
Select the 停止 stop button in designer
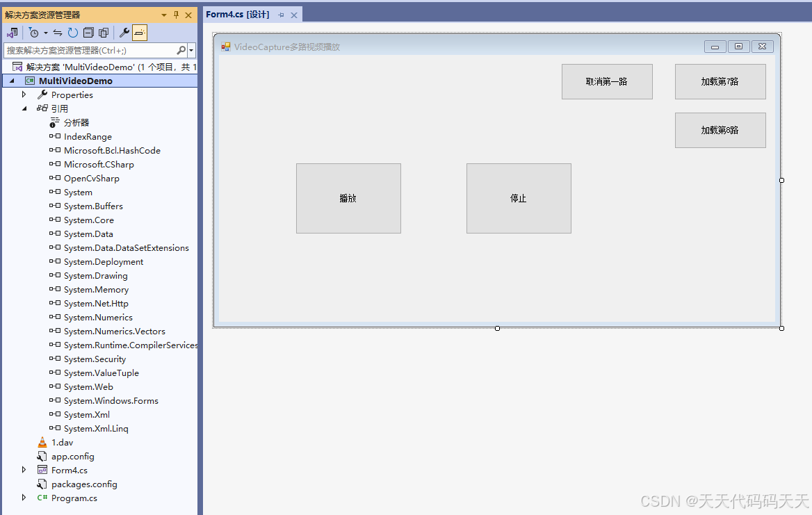click(x=519, y=198)
